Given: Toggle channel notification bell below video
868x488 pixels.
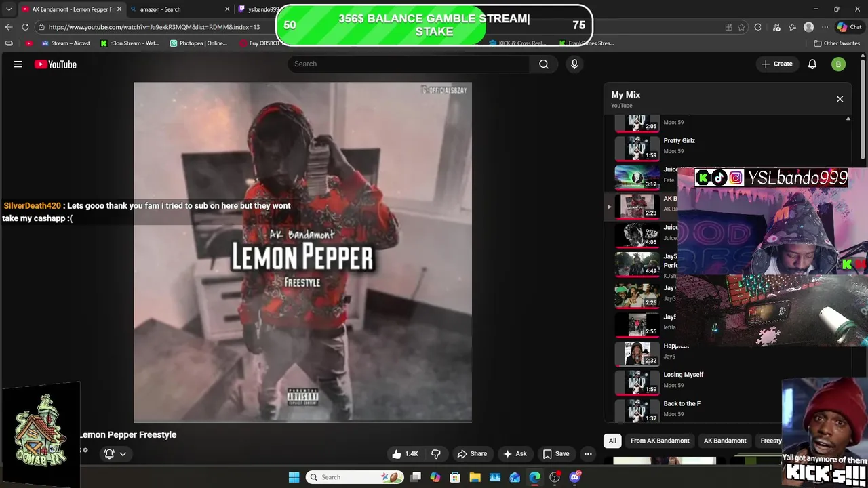Looking at the screenshot, I should 109,454.
